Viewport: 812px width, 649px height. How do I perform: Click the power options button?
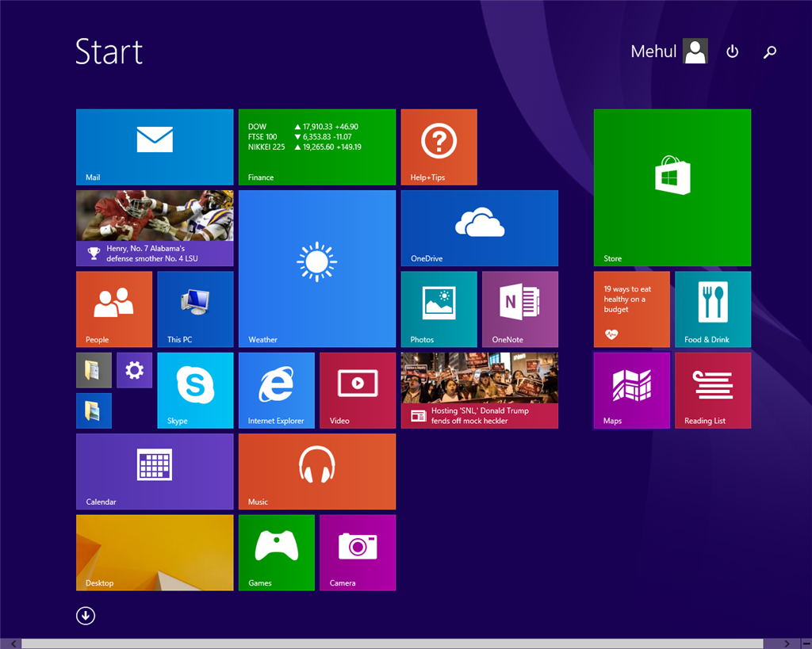pyautogui.click(x=732, y=52)
